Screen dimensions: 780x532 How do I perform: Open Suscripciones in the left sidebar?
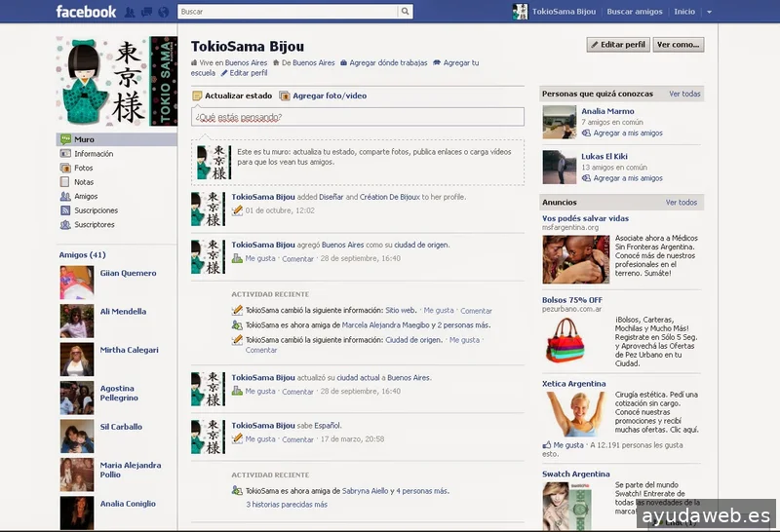[96, 210]
